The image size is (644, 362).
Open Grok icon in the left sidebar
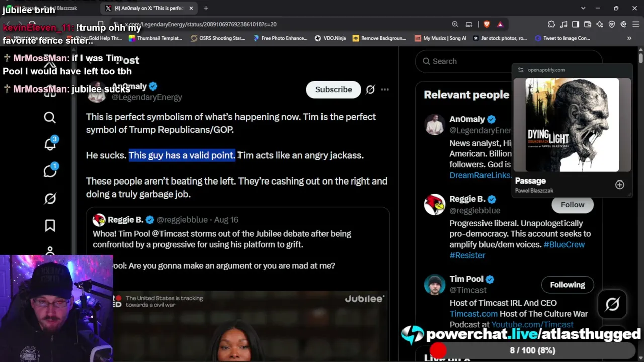click(50, 199)
